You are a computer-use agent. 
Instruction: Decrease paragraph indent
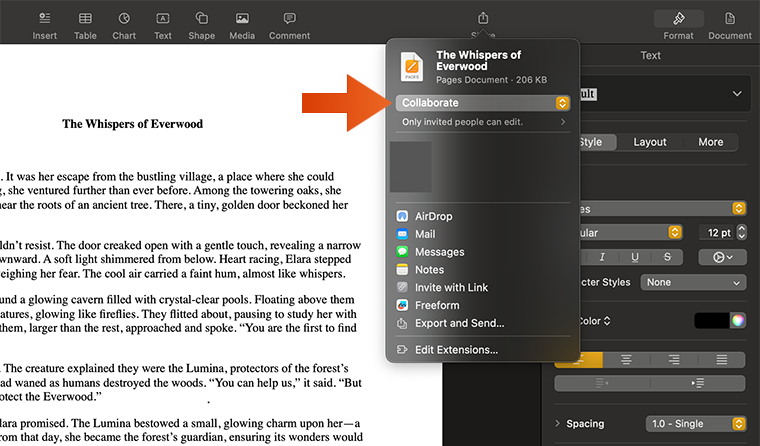pyautogui.click(x=602, y=383)
